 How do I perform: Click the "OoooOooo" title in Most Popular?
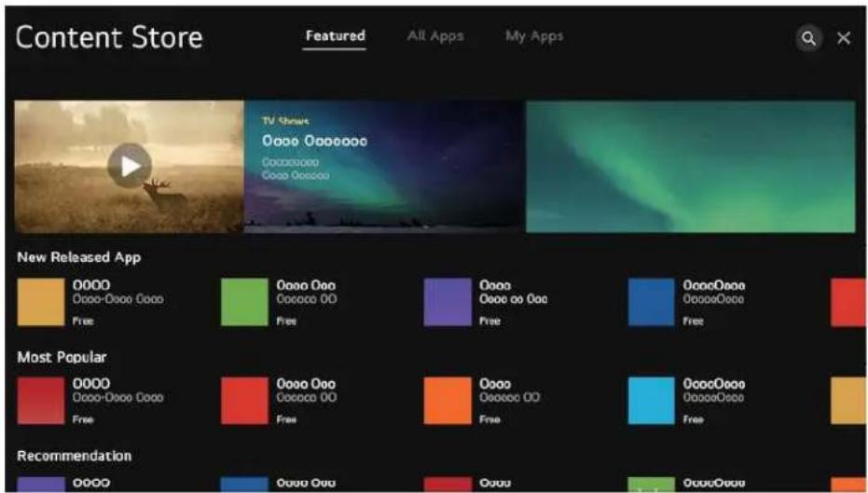click(x=714, y=384)
